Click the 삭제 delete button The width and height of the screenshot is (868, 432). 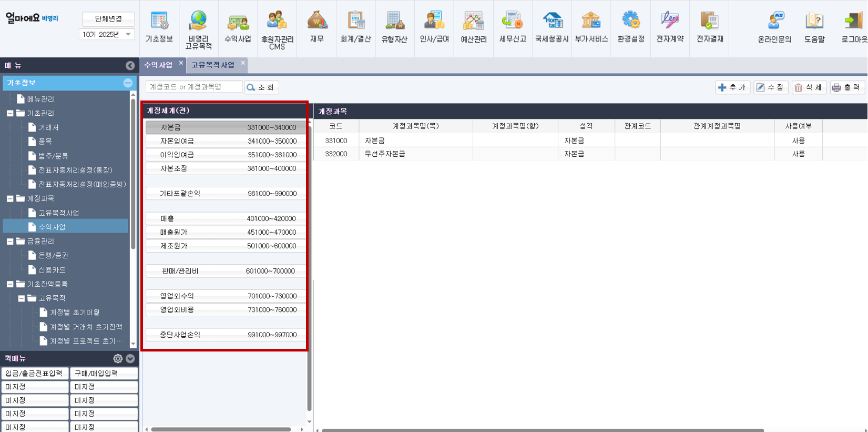[809, 87]
